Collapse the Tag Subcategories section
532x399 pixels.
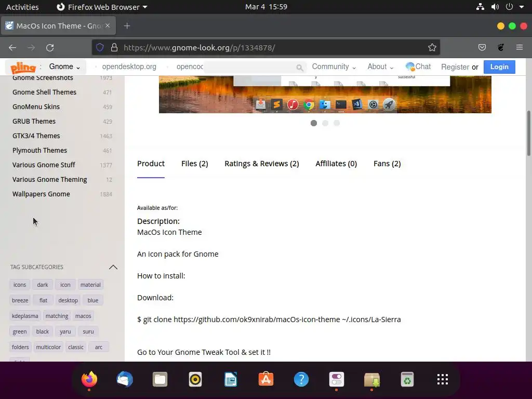(113, 267)
